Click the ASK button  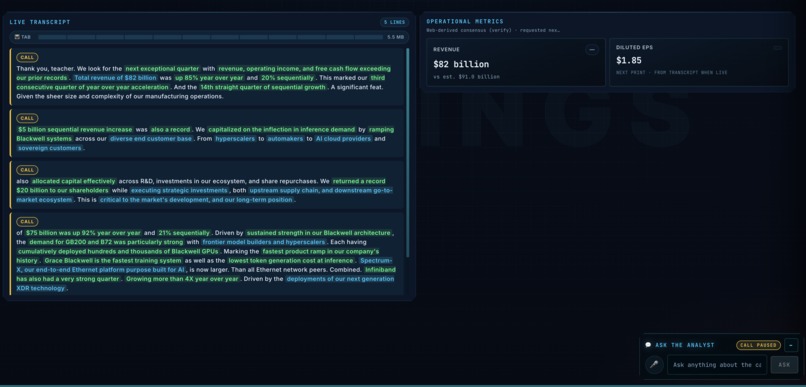[784, 365]
